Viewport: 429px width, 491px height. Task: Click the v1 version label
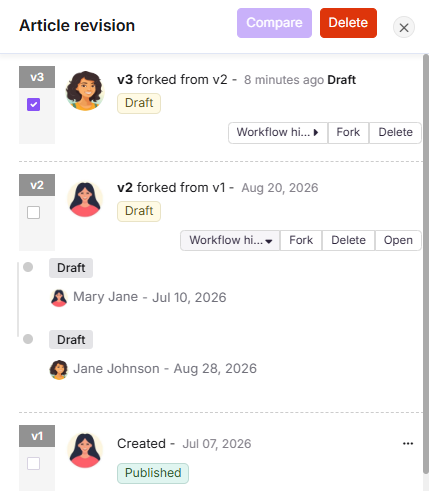coord(37,436)
